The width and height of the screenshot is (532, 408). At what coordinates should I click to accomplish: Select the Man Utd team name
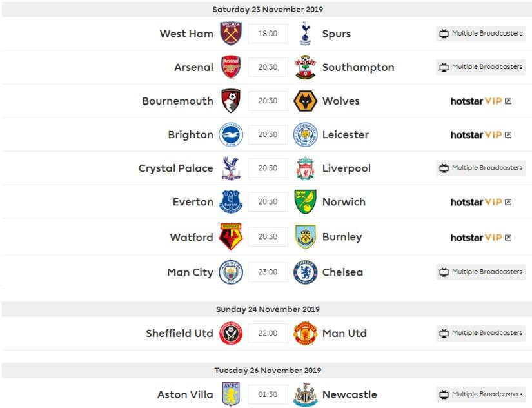pyautogui.click(x=344, y=333)
